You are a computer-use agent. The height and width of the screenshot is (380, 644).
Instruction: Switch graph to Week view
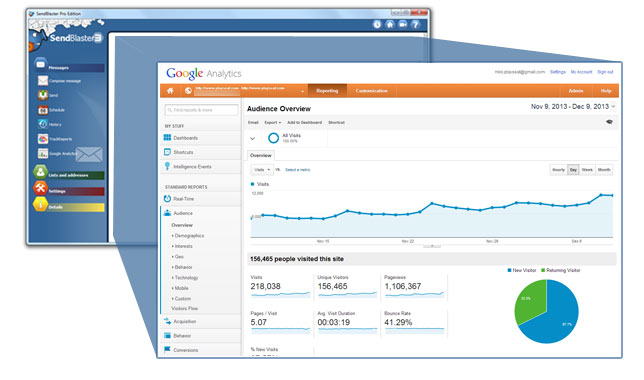point(587,170)
